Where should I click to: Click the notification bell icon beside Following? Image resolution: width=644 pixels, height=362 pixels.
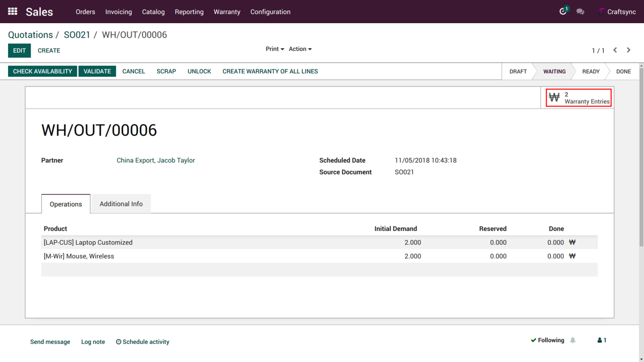(573, 340)
